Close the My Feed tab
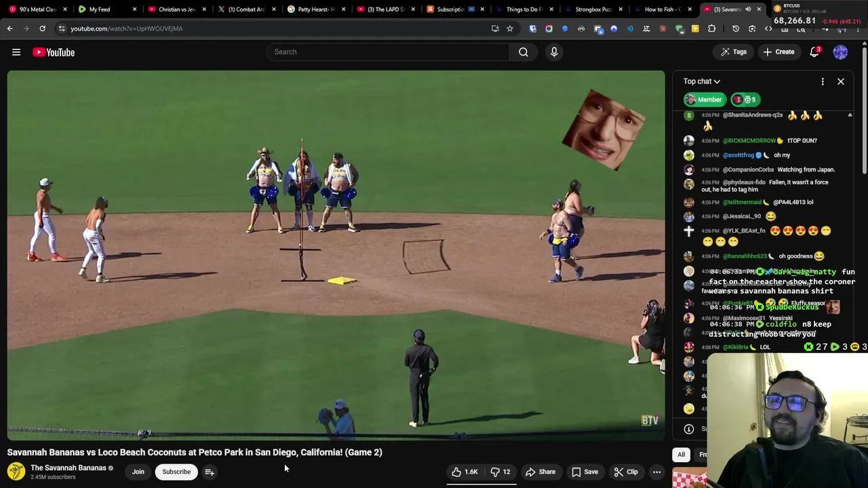This screenshot has width=868, height=488. (134, 9)
